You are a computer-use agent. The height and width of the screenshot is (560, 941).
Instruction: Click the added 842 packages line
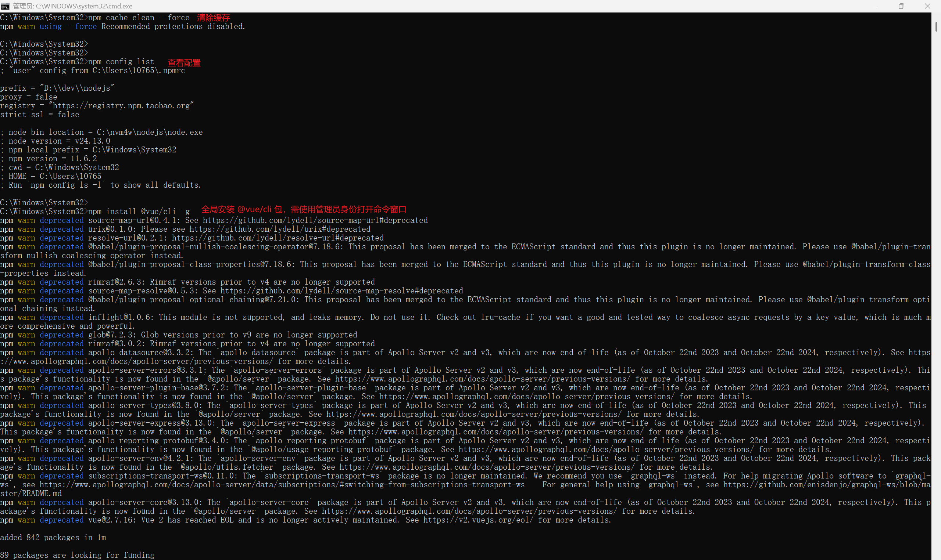pos(53,538)
